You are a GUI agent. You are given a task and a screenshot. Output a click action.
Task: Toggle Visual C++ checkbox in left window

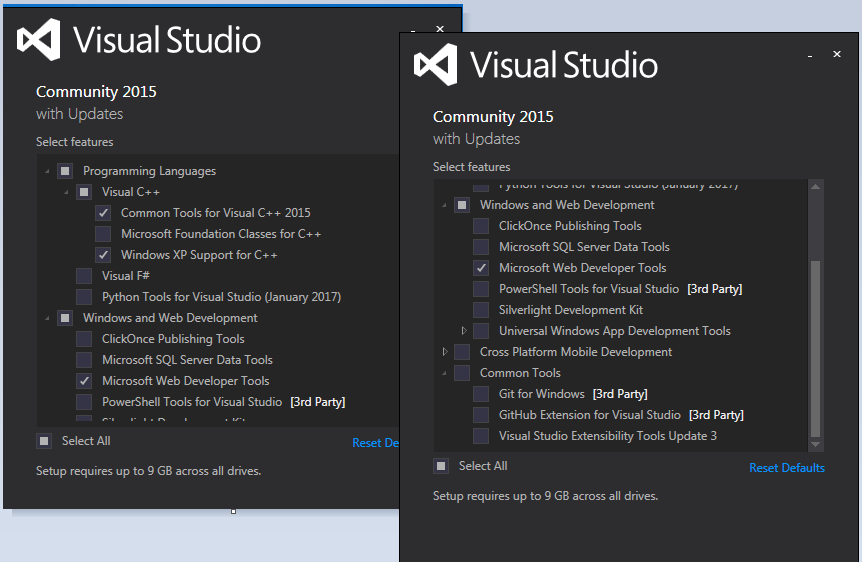(84, 192)
